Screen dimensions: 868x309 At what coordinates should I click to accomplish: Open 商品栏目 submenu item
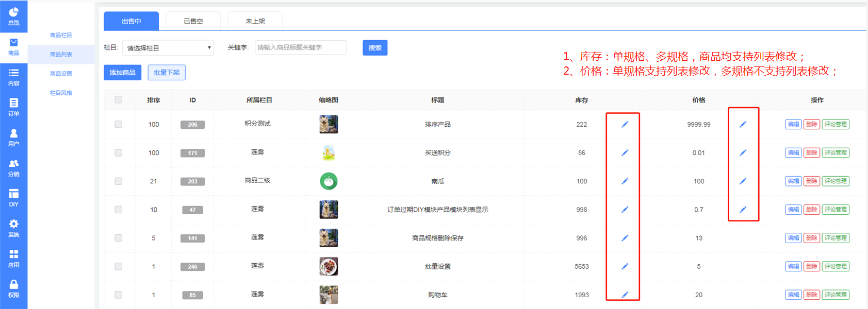(x=61, y=35)
